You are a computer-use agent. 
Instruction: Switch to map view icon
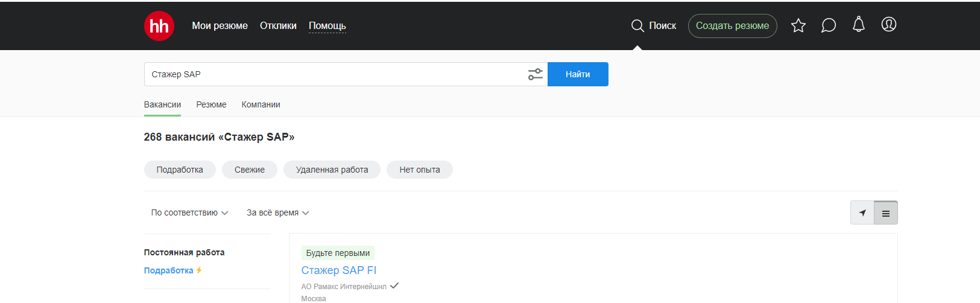point(862,213)
